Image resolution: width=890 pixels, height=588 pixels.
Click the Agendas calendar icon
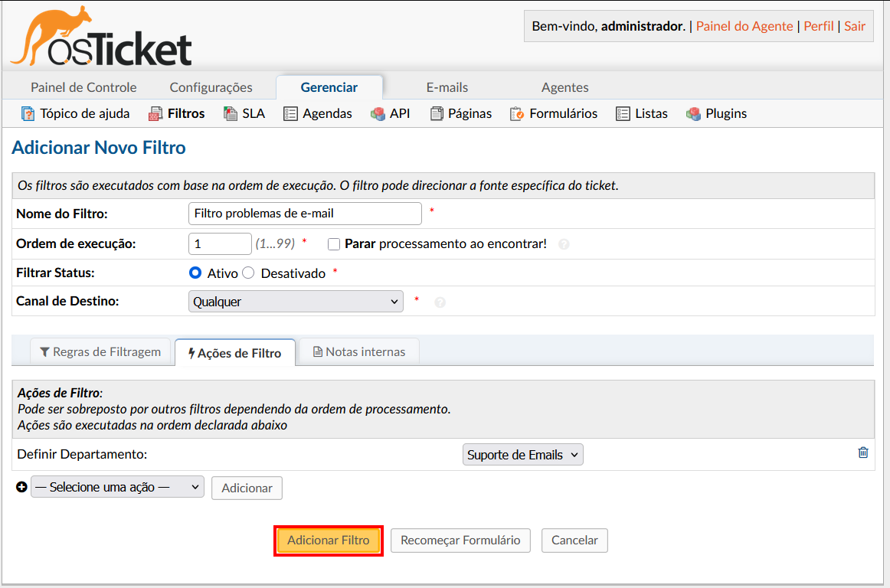291,113
